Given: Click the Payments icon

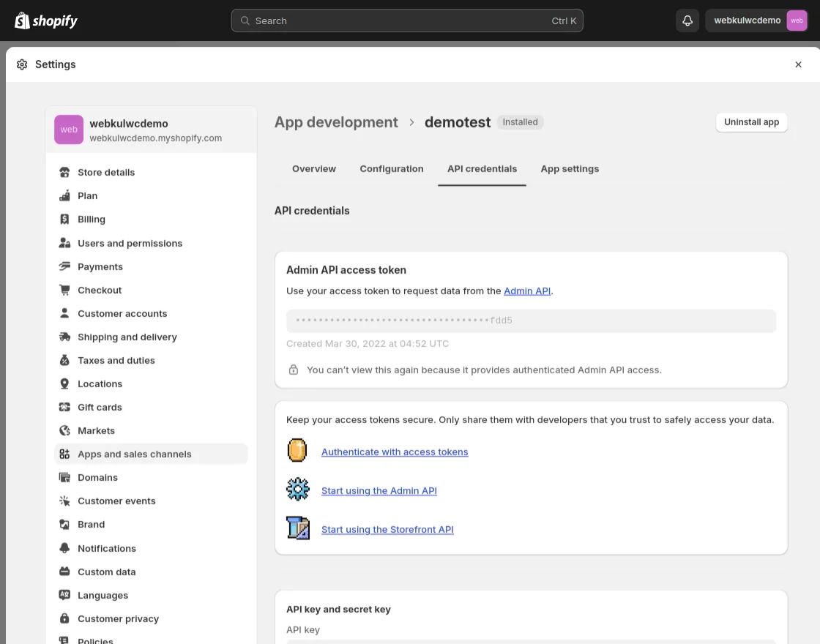Looking at the screenshot, I should 64,266.
